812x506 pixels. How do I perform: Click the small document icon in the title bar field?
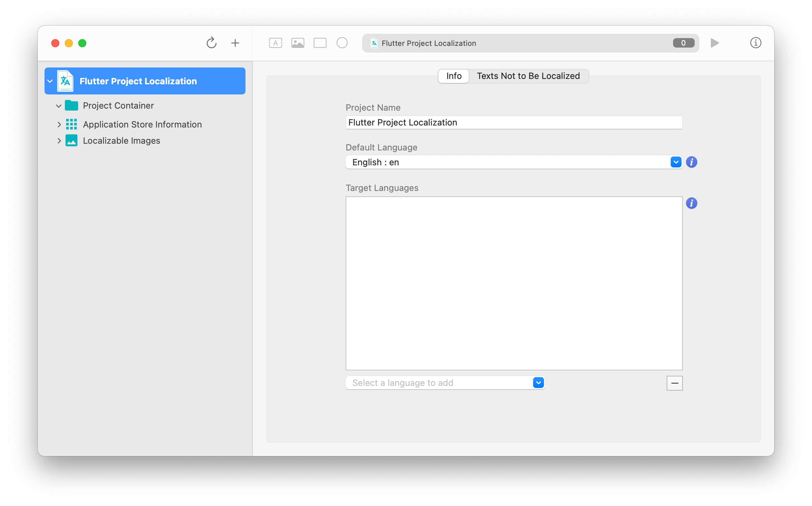pos(374,43)
